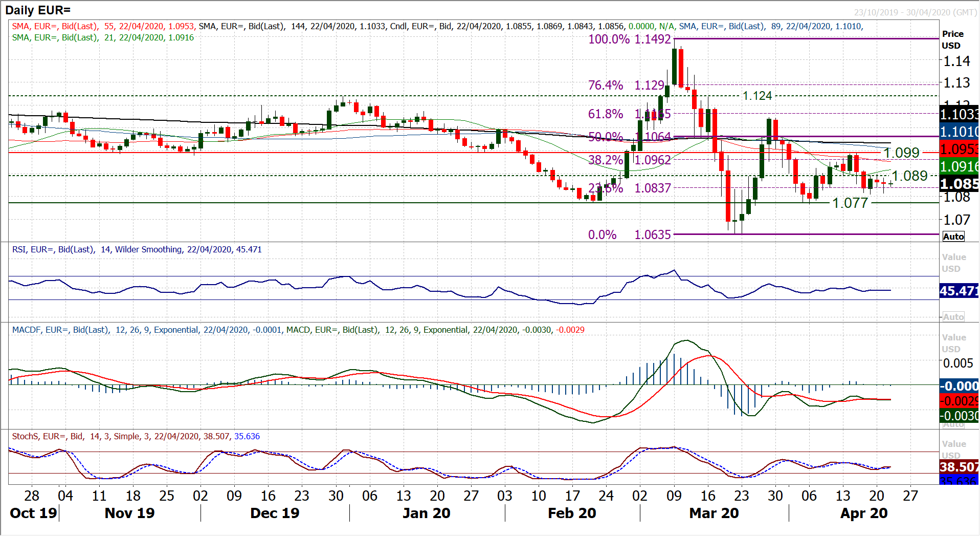Screen dimensions: 980x536
Task: Click the black 1.1033 price tag
Action: (x=959, y=114)
